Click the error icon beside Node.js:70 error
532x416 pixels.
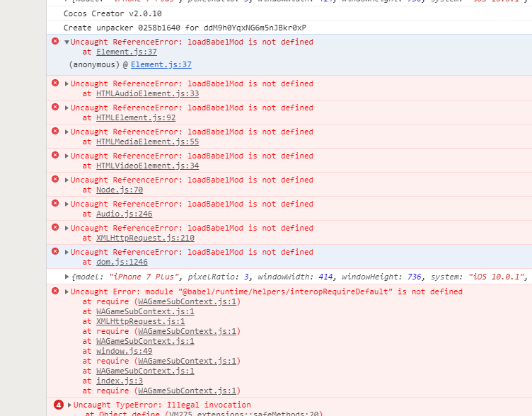55,179
